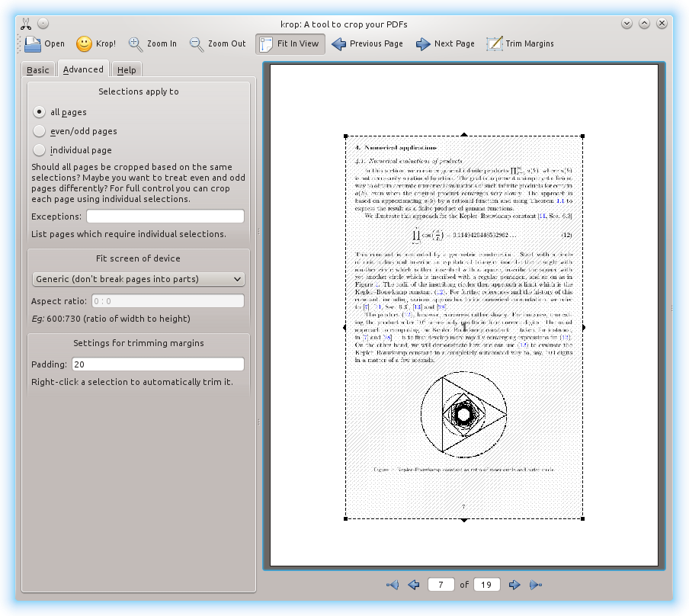Go back one page in navigation bar
The image size is (689, 616).
click(x=414, y=585)
